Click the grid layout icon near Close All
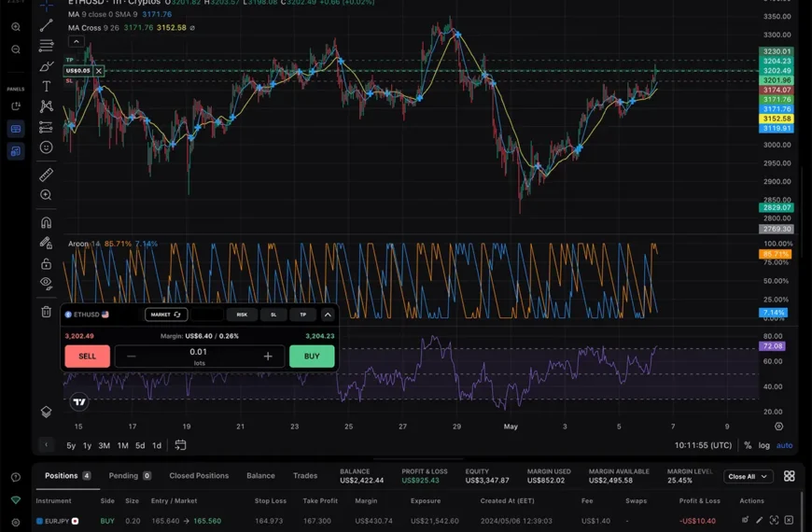This screenshot has width=812, height=532. point(790,476)
